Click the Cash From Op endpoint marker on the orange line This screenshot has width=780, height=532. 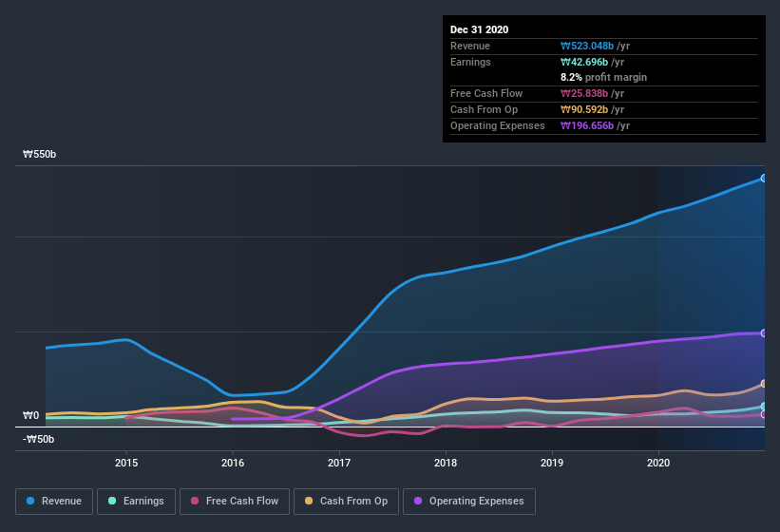click(x=763, y=384)
